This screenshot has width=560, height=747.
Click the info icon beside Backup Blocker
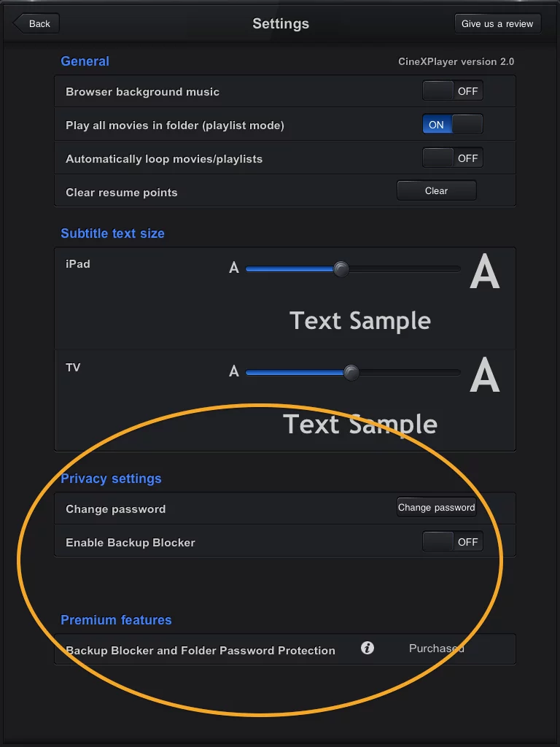pyautogui.click(x=367, y=648)
